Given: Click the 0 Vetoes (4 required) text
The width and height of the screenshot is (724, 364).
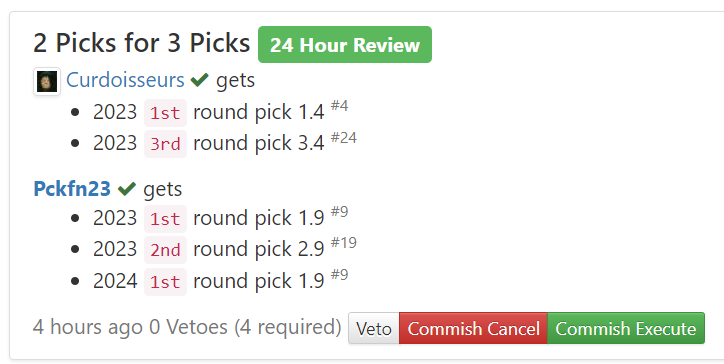Looking at the screenshot, I should (x=245, y=327).
